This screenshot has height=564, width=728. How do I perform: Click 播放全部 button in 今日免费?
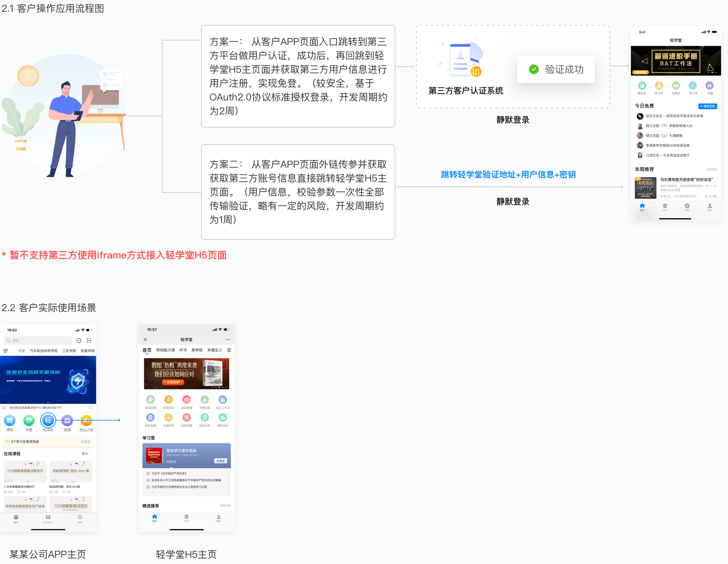click(x=708, y=106)
